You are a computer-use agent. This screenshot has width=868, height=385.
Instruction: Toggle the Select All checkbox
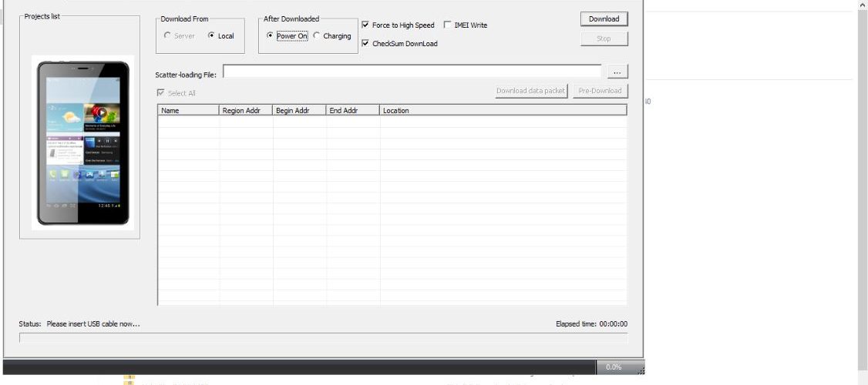click(160, 93)
